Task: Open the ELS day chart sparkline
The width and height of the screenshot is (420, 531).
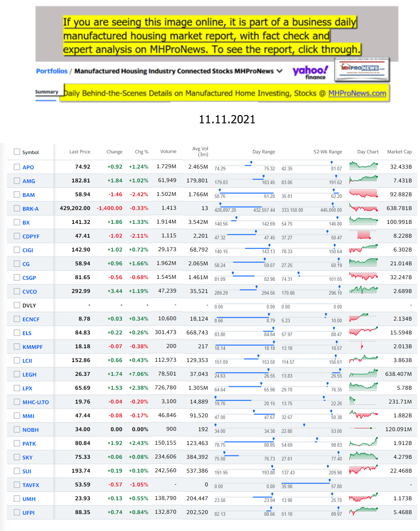Action: pyautogui.click(x=363, y=332)
